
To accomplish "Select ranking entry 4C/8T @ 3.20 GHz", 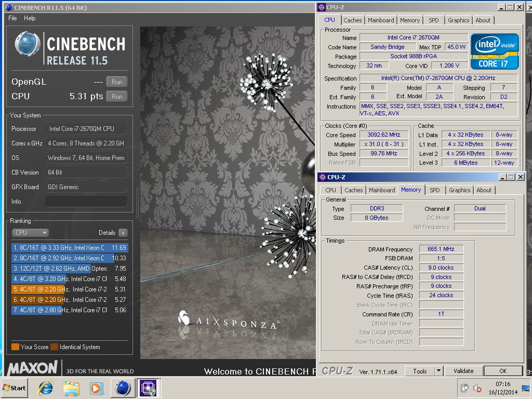I will click(x=70, y=279).
